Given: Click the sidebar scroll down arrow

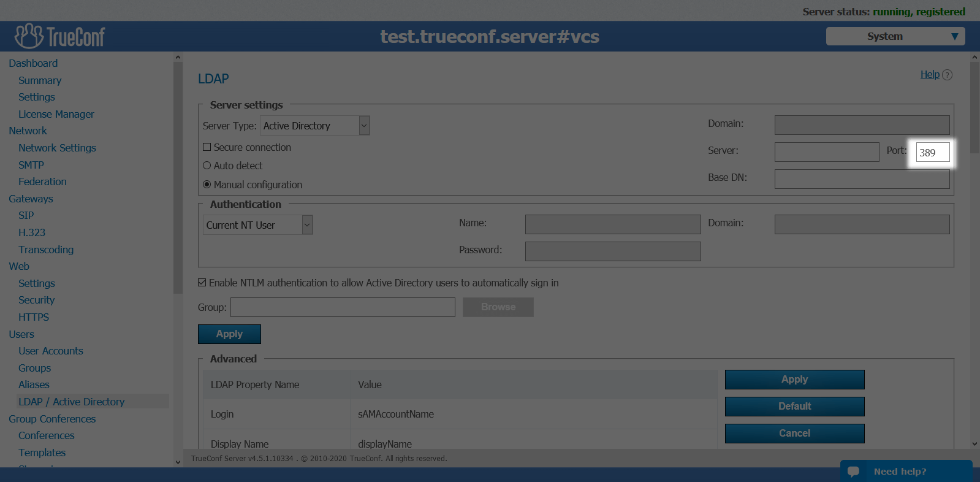Looking at the screenshot, I should pos(178,462).
